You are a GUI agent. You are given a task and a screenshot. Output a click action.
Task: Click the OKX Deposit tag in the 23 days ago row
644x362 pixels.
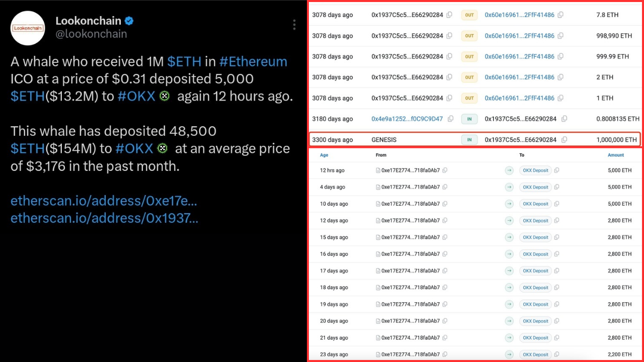pyautogui.click(x=535, y=354)
